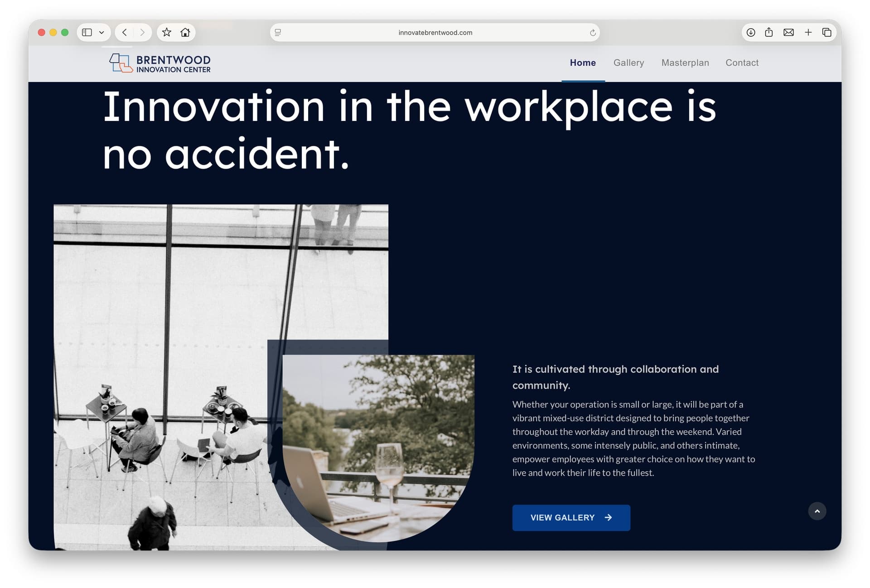
Task: Expand the sidebar options chevron
Action: 101,32
